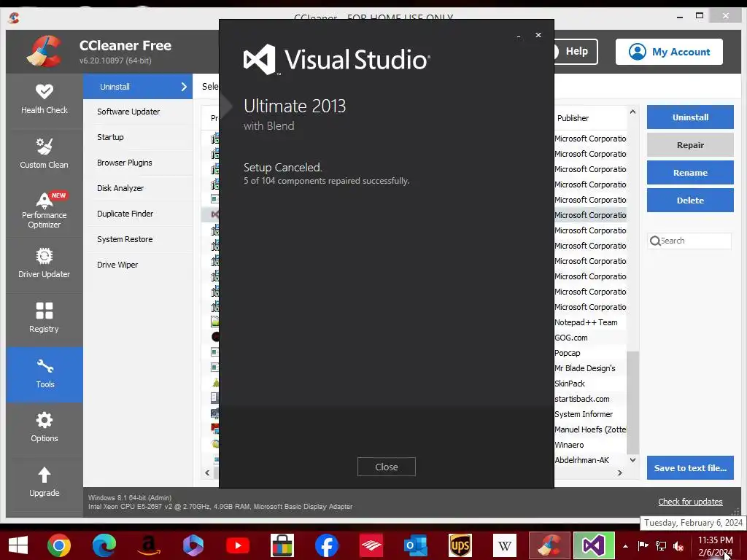Click the Upgrade arrow icon
Viewport: 747px width, 560px height.
tap(44, 474)
